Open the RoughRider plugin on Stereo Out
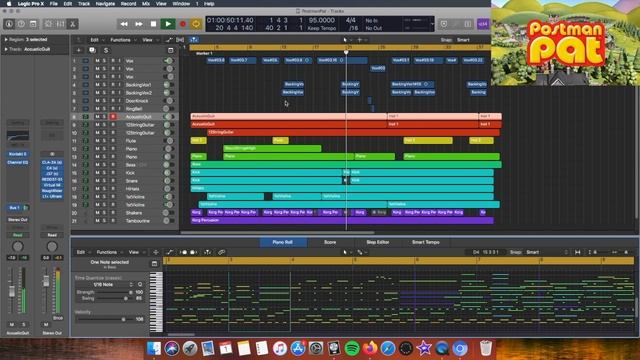Screen dimensions: 640x360 (52, 191)
